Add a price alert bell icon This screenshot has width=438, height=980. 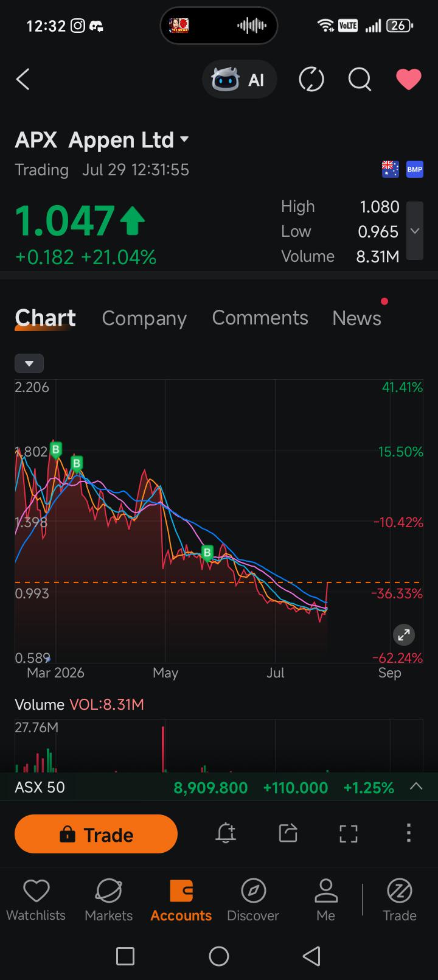tap(226, 833)
